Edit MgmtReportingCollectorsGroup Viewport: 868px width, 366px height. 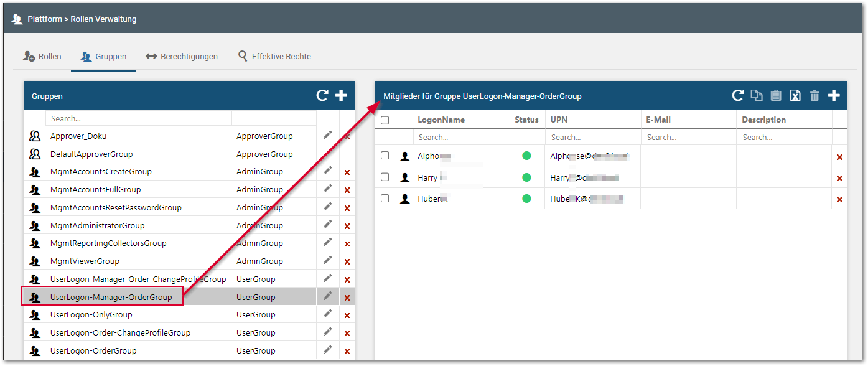[x=328, y=242]
